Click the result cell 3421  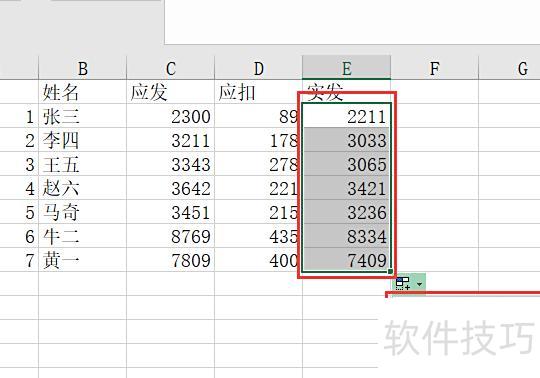point(346,188)
